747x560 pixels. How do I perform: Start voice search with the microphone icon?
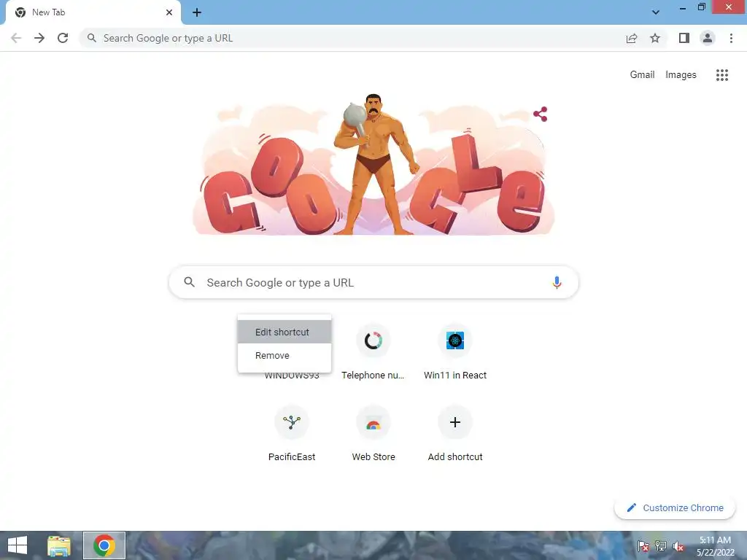tap(557, 282)
